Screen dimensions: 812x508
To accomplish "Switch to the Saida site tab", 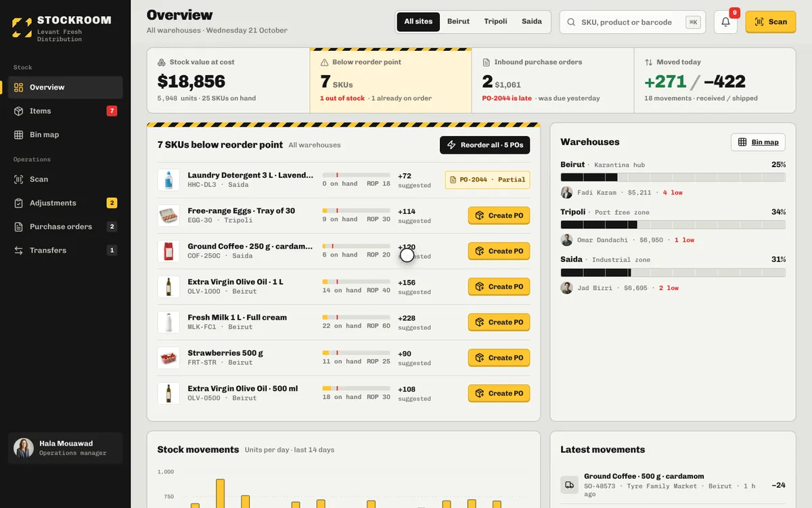I will tap(532, 22).
